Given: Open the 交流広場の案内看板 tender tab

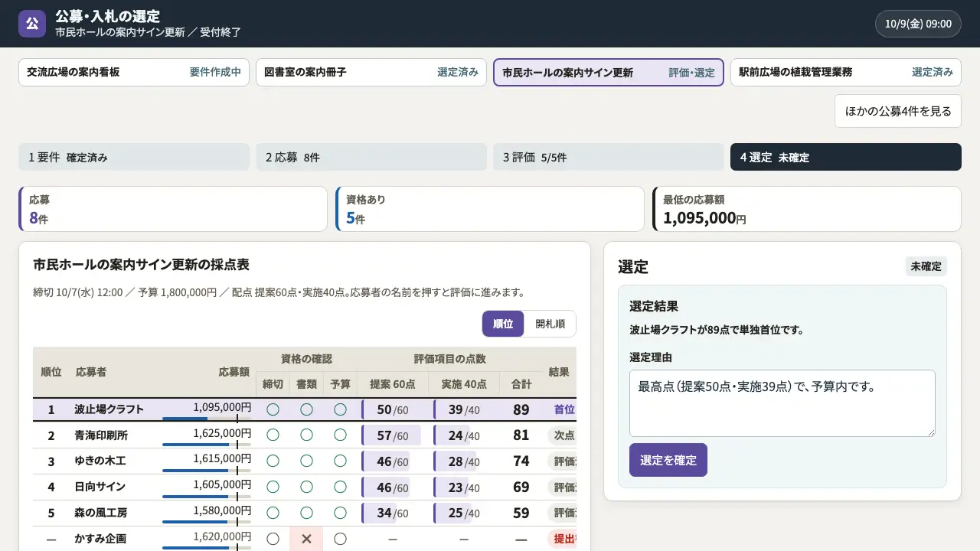Looking at the screenshot, I should [134, 73].
